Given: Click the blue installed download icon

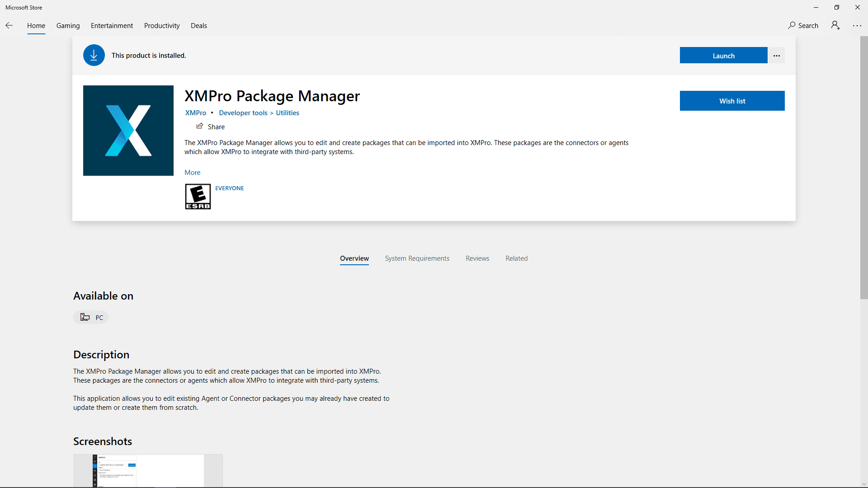Looking at the screenshot, I should pyautogui.click(x=94, y=55).
